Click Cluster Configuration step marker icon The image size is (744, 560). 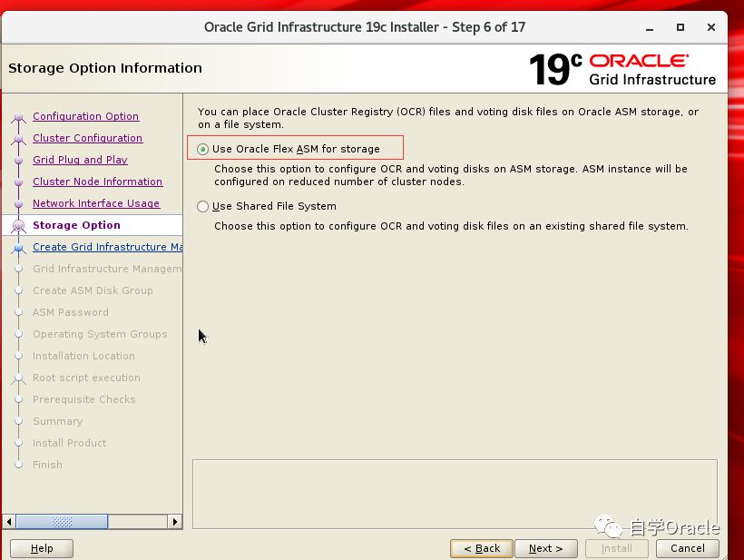pos(18,139)
